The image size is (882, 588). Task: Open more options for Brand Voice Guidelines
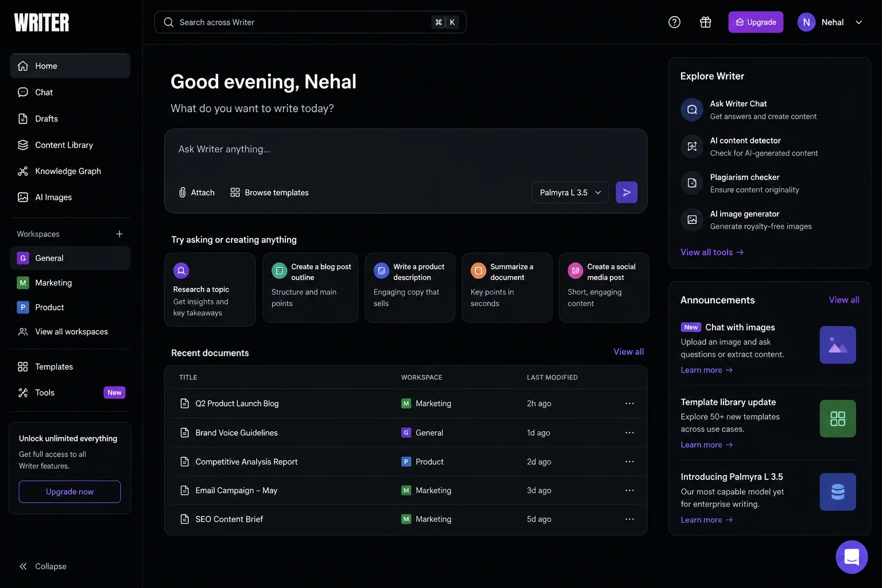coord(630,432)
